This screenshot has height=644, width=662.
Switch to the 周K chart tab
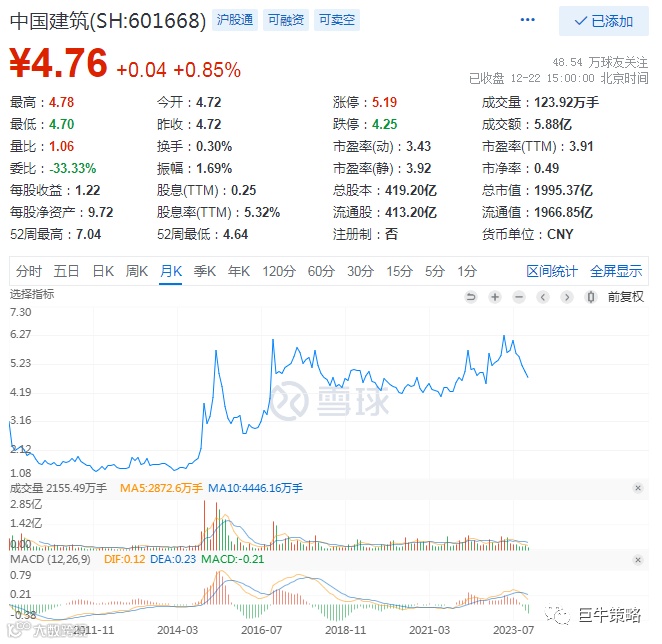pyautogui.click(x=137, y=271)
